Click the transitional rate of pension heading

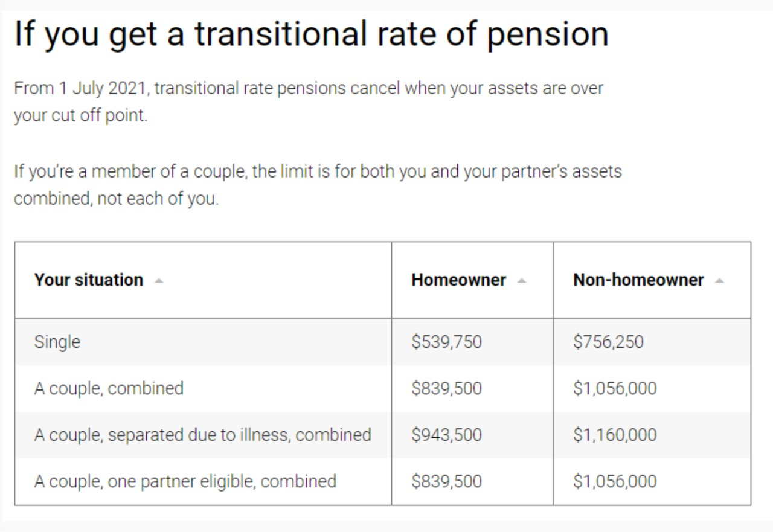[x=311, y=34]
